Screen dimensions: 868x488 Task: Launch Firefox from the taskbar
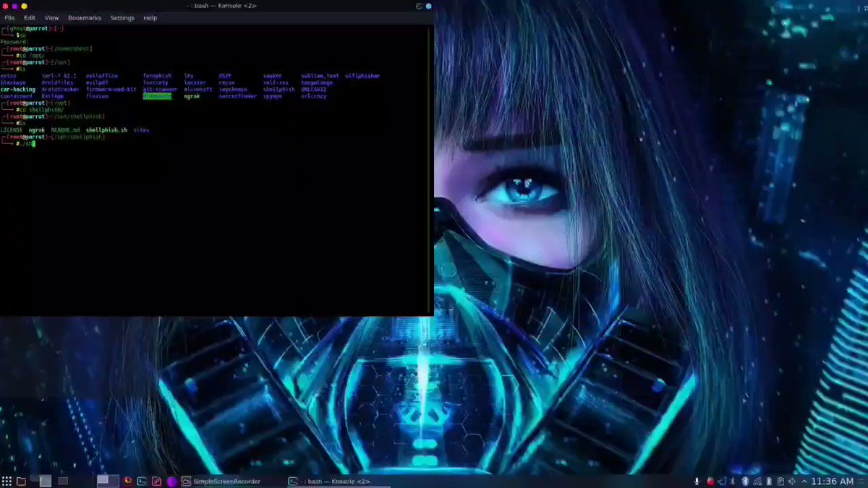click(128, 481)
